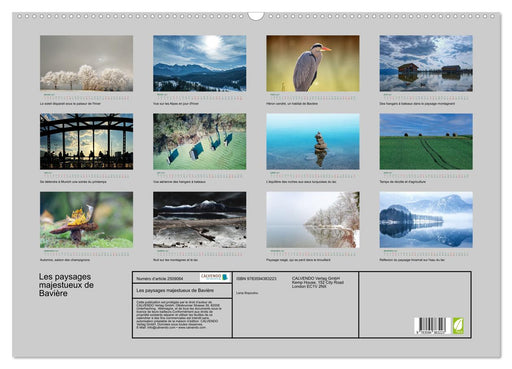Click the CALVENDO Verlag GmbH address

click(318, 282)
